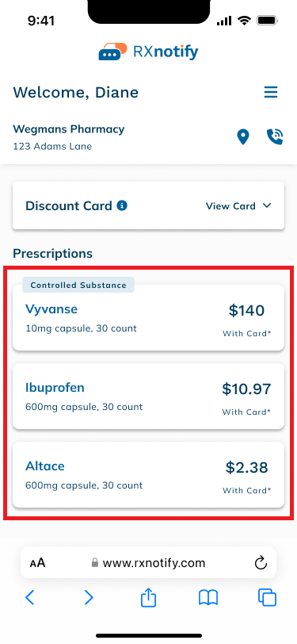This screenshot has width=297, height=644.
Task: Expand View Card dropdown
Action: click(238, 205)
